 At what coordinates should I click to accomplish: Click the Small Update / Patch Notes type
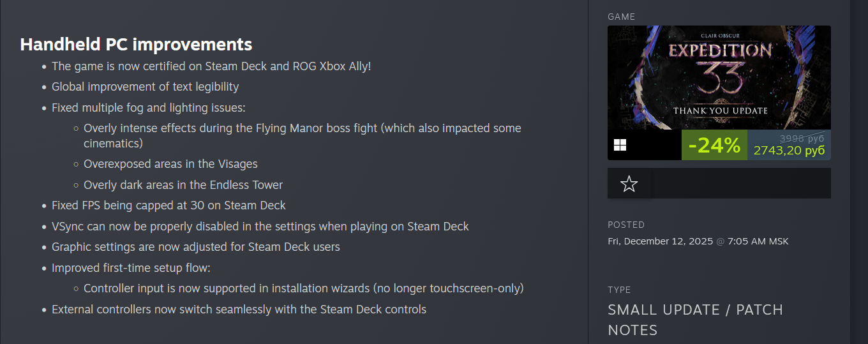[x=695, y=320]
